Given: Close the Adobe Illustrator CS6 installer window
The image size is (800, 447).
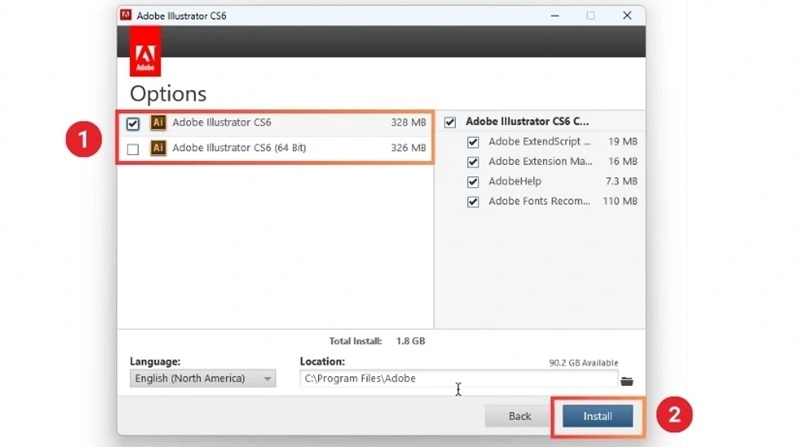Looking at the screenshot, I should 627,15.
